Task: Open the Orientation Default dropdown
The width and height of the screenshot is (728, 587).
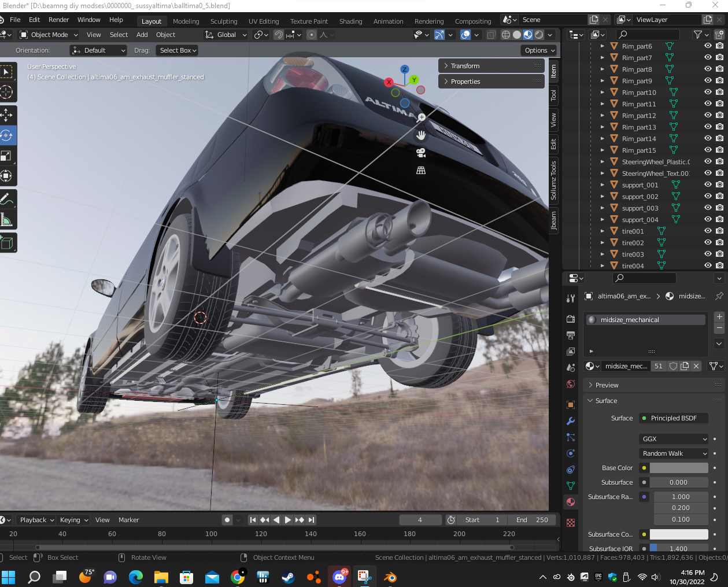Action: coord(98,50)
